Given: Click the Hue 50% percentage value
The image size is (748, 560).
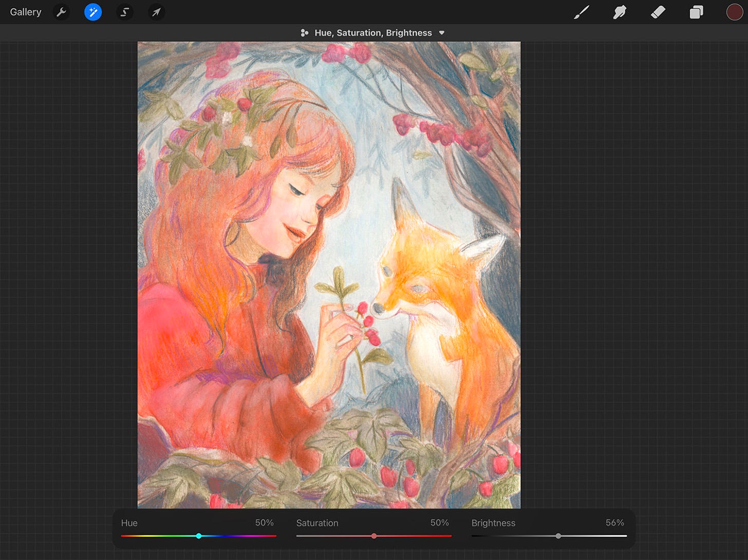Looking at the screenshot, I should pos(264,523).
